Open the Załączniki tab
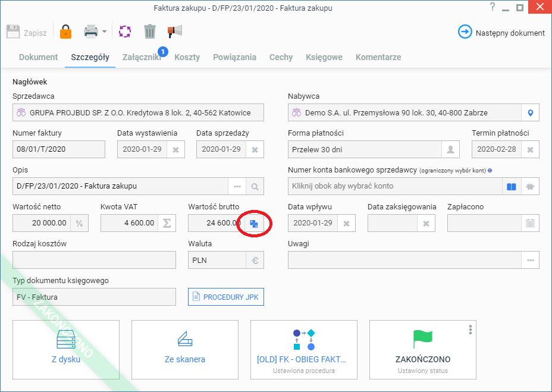The width and height of the screenshot is (552, 392). pos(142,57)
